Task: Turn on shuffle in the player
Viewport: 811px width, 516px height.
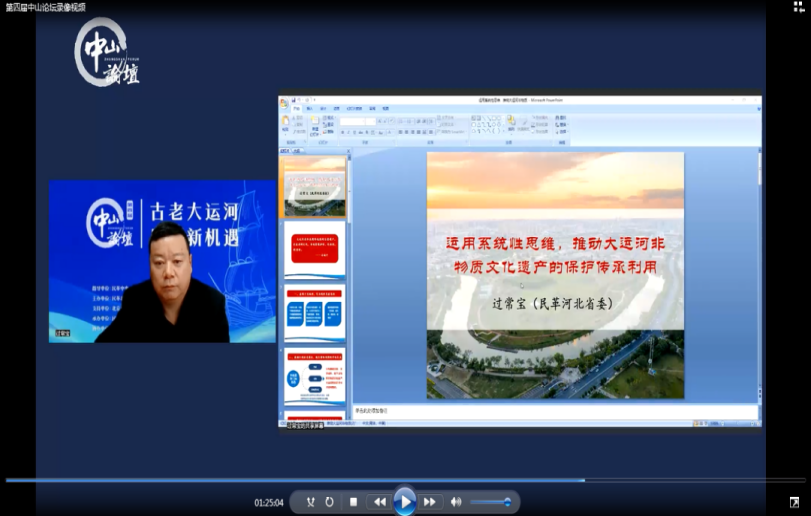Action: (x=310, y=502)
